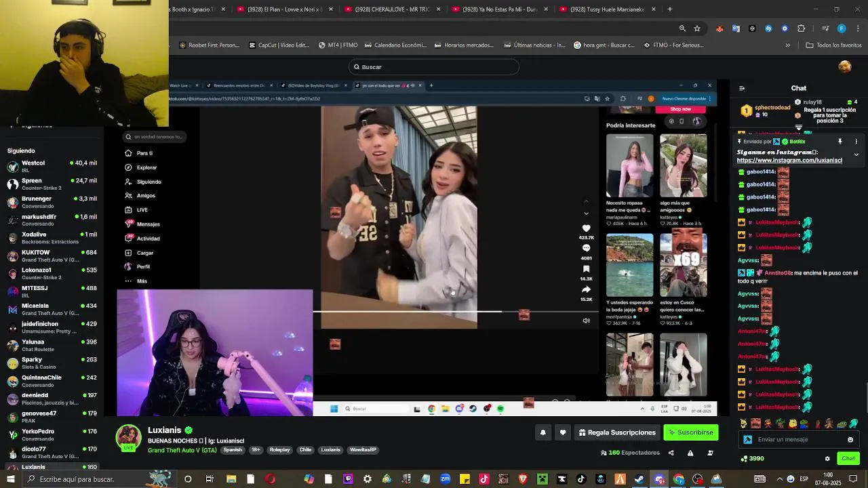Collapse the pinned message chevron
The height and width of the screenshot is (488, 868).
pyautogui.click(x=856, y=155)
